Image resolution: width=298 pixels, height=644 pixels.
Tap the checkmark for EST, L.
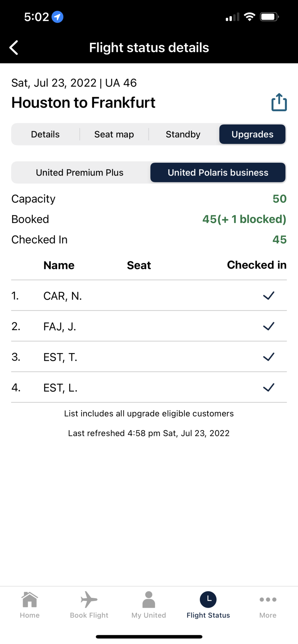click(269, 387)
